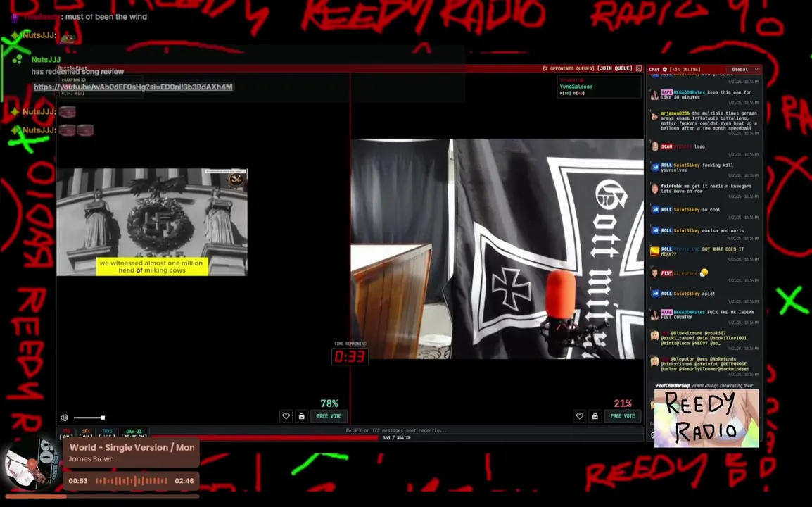Adjust the volume slider
Screen dimensions: 812x507
click(x=89, y=418)
